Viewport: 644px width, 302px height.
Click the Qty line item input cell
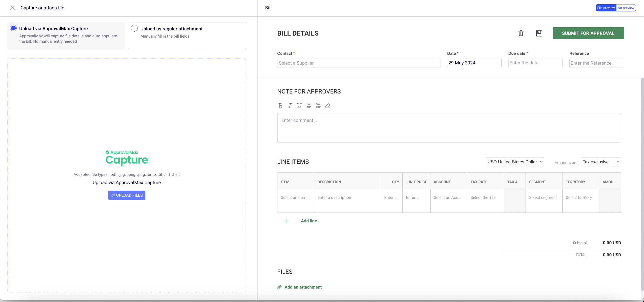pos(391,201)
